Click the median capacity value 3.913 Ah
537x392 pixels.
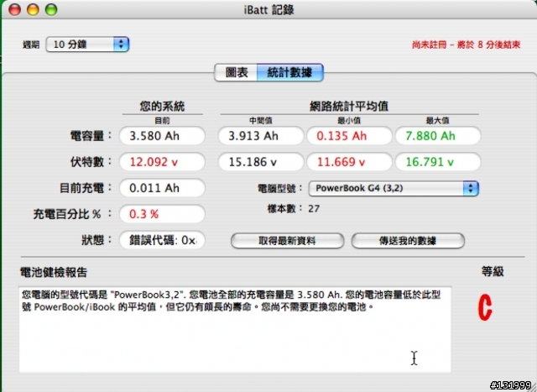261,136
